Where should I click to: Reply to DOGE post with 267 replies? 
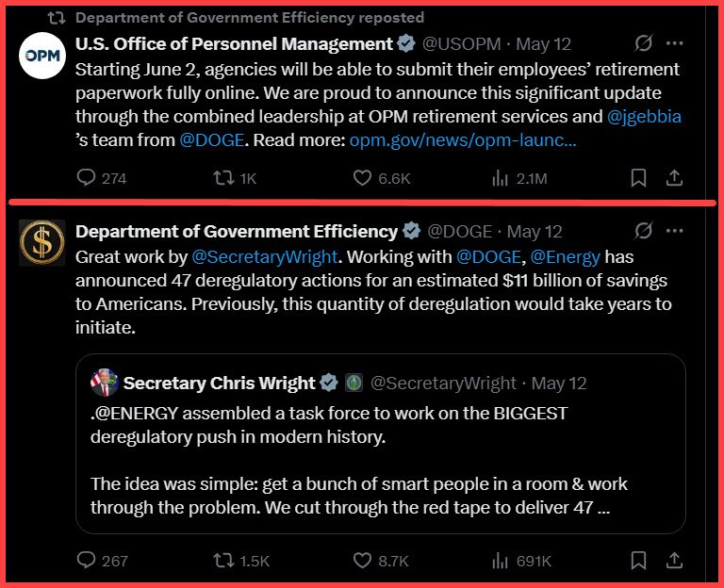87,560
